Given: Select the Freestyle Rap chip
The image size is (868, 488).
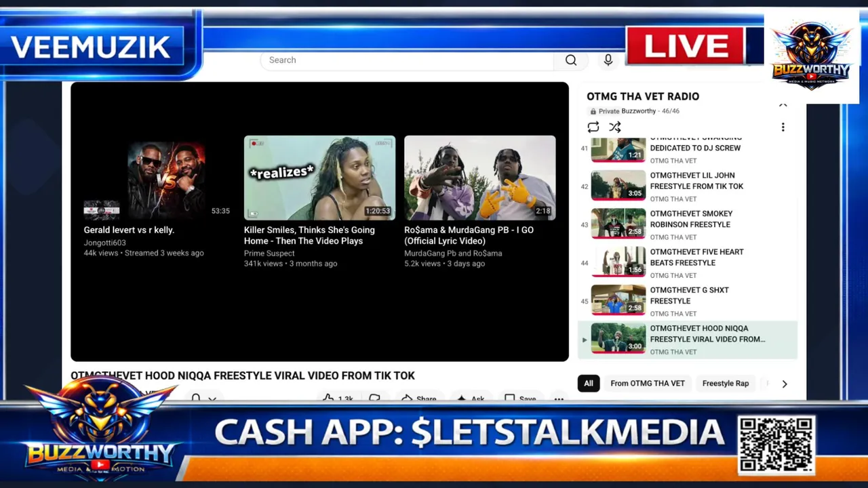Looking at the screenshot, I should (726, 384).
